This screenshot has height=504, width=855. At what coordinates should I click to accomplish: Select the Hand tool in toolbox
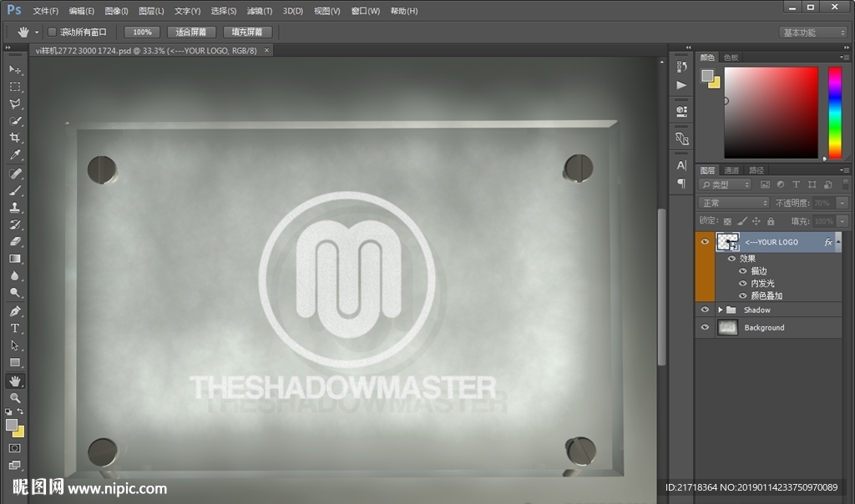pos(15,381)
